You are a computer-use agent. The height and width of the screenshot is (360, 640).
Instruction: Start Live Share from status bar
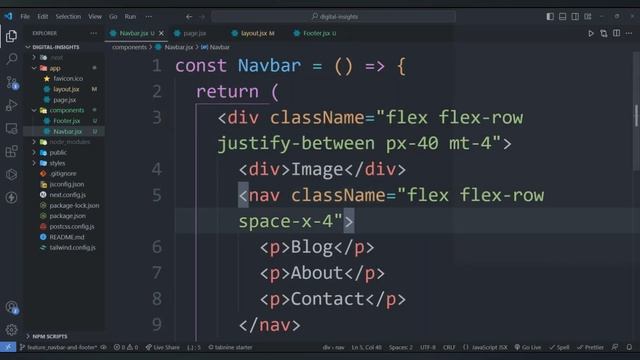[x=162, y=347]
